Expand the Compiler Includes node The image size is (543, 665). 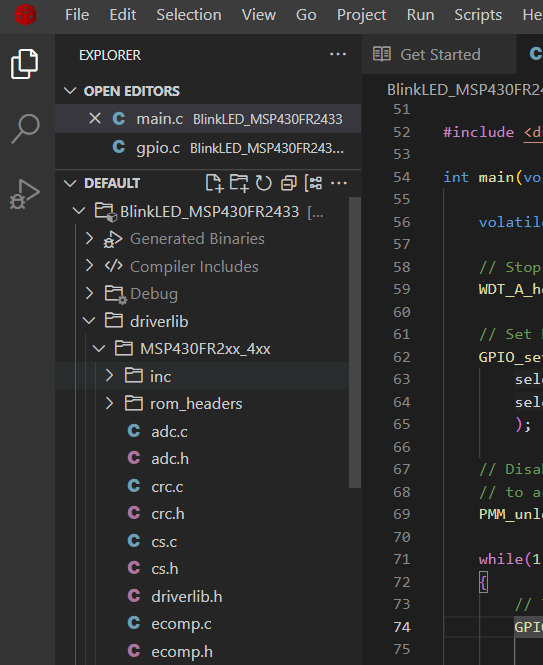pos(89,266)
